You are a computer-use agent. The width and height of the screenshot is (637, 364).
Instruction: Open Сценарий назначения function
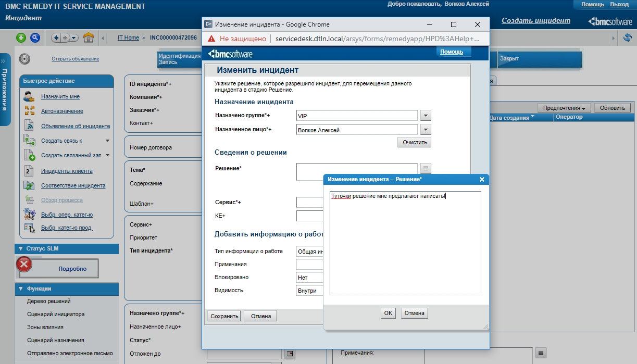point(56,340)
